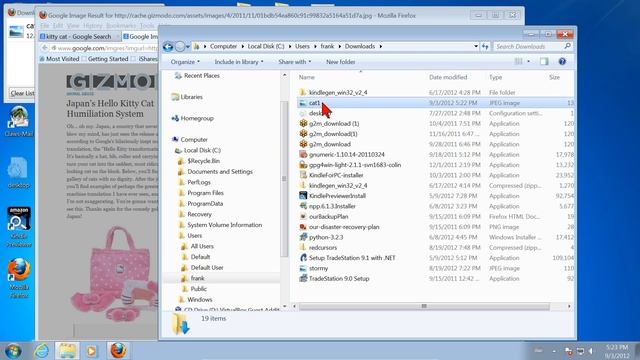Switch to Firefox via taskbar button
640x360 pixels.
click(118, 351)
